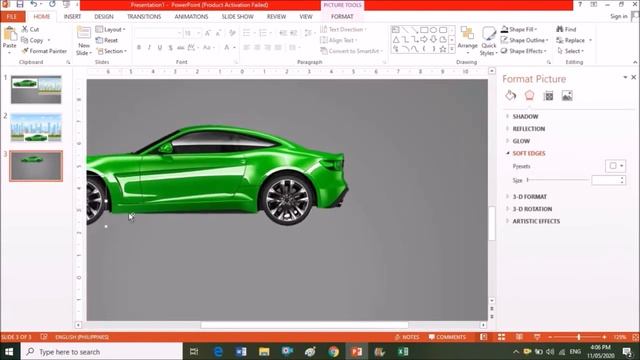Select slide 1 thumbnail
The image size is (640, 360).
36,89
